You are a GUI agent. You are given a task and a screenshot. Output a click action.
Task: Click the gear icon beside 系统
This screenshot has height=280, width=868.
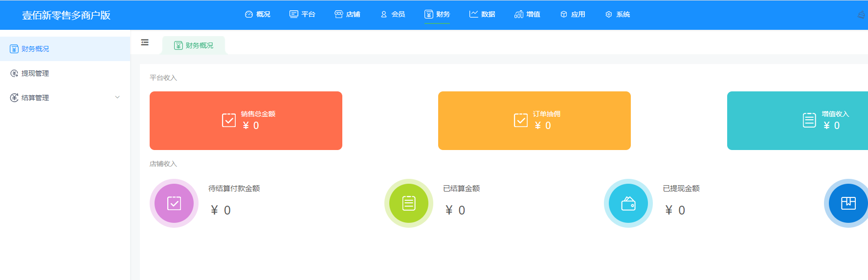tap(609, 15)
